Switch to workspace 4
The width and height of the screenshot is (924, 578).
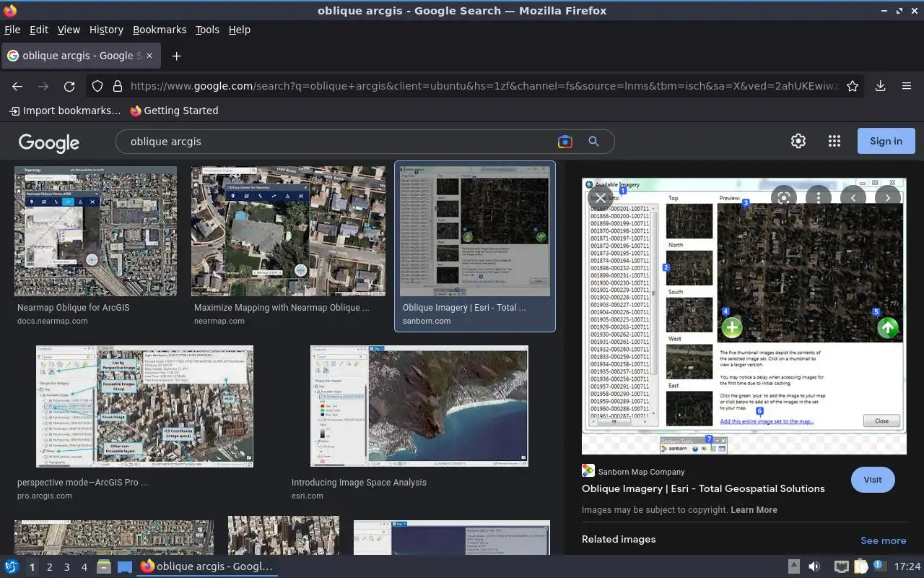(84, 567)
